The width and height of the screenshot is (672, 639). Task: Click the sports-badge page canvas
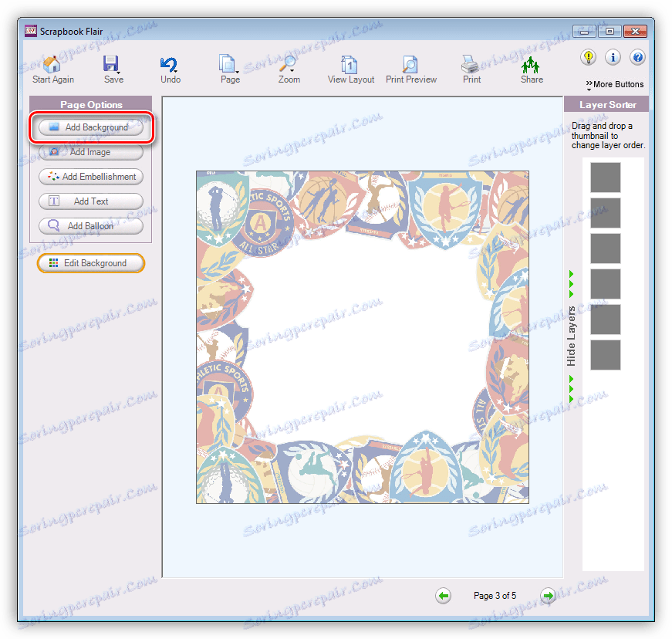tap(363, 337)
